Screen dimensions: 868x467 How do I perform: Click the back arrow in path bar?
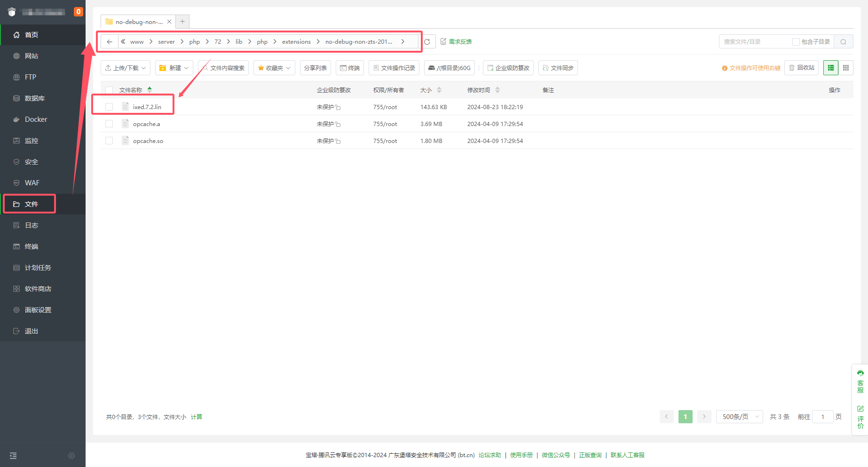click(110, 42)
